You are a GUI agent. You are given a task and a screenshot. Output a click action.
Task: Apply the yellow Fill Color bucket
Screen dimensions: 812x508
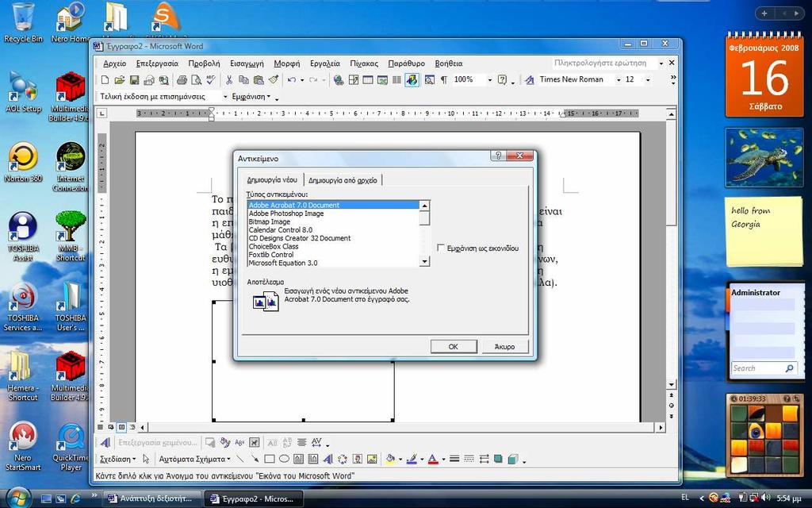click(390, 459)
